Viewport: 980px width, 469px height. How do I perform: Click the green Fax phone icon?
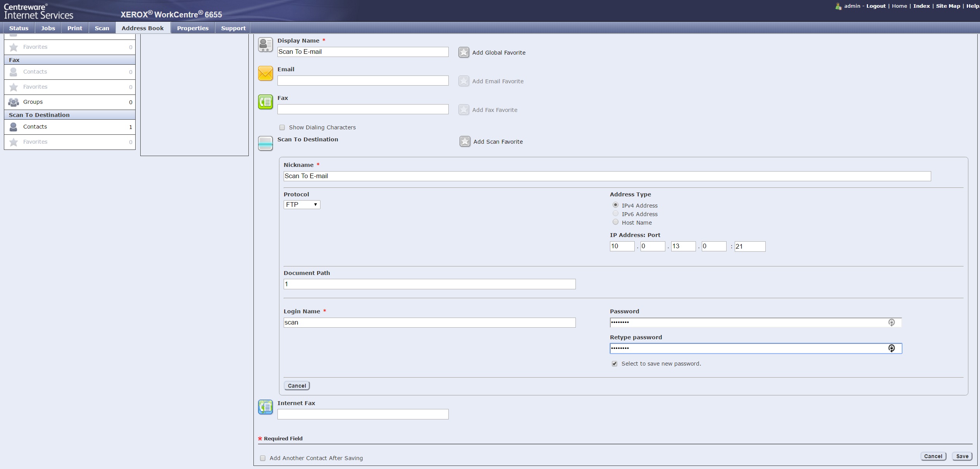pyautogui.click(x=265, y=102)
